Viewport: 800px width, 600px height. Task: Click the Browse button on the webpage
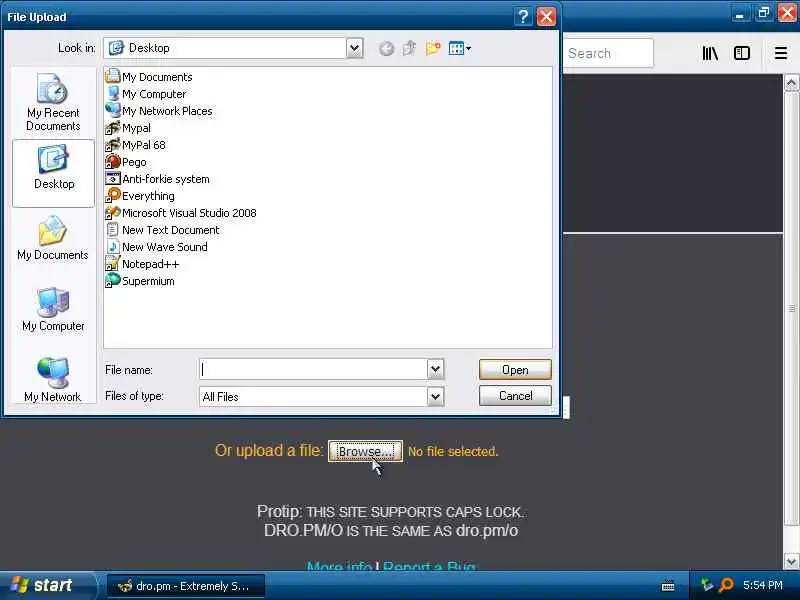click(365, 451)
